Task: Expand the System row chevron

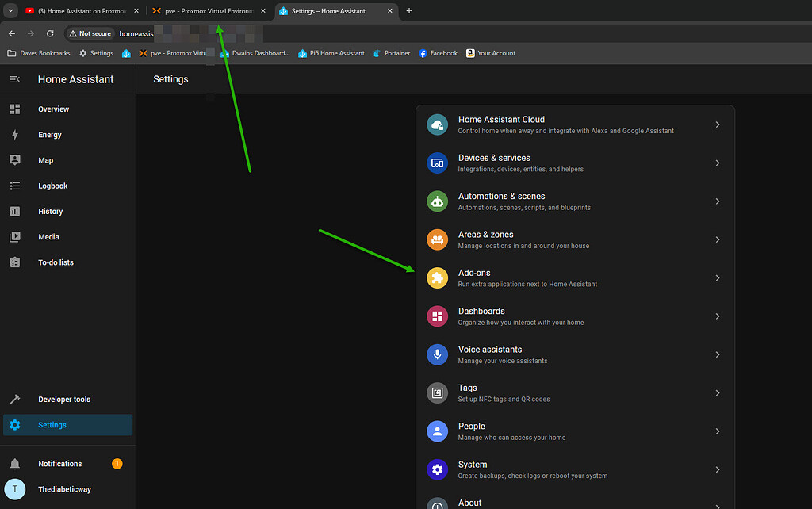Action: 718,469
